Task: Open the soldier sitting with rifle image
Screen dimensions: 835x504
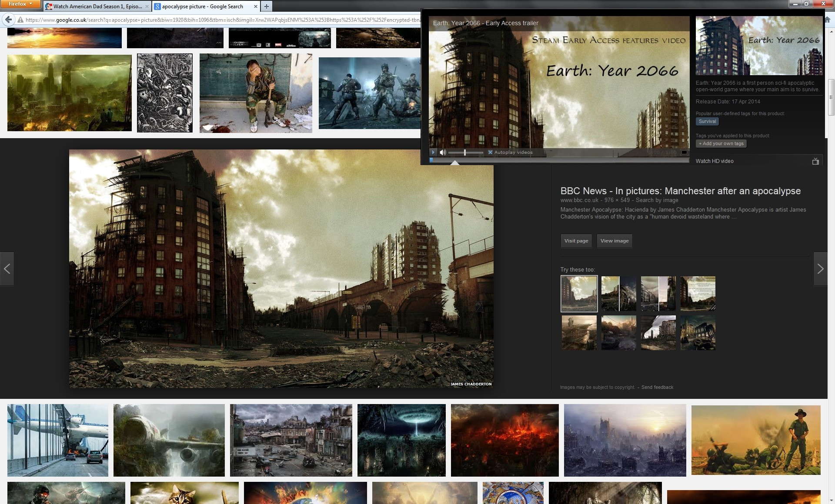Action: [256, 93]
